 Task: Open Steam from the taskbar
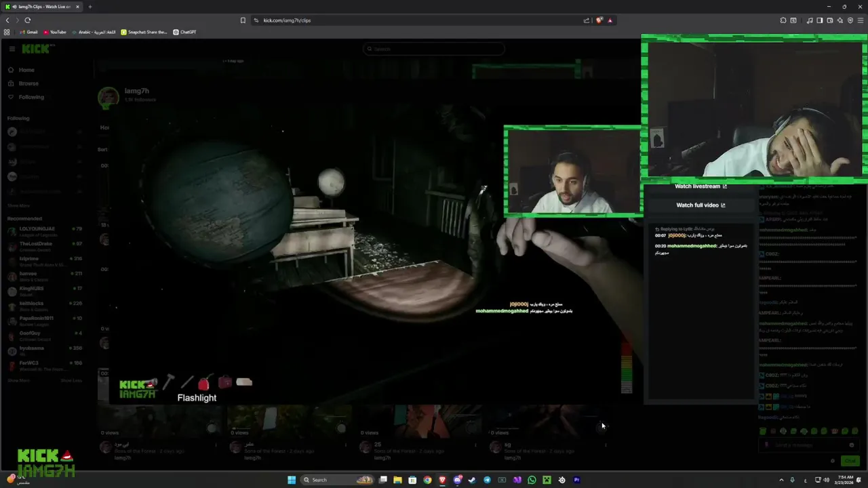click(472, 480)
